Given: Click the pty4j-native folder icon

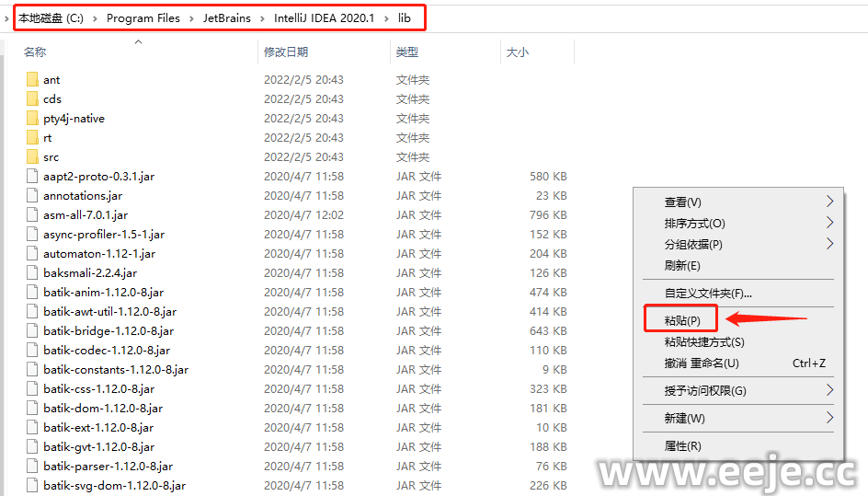Looking at the screenshot, I should (32, 119).
